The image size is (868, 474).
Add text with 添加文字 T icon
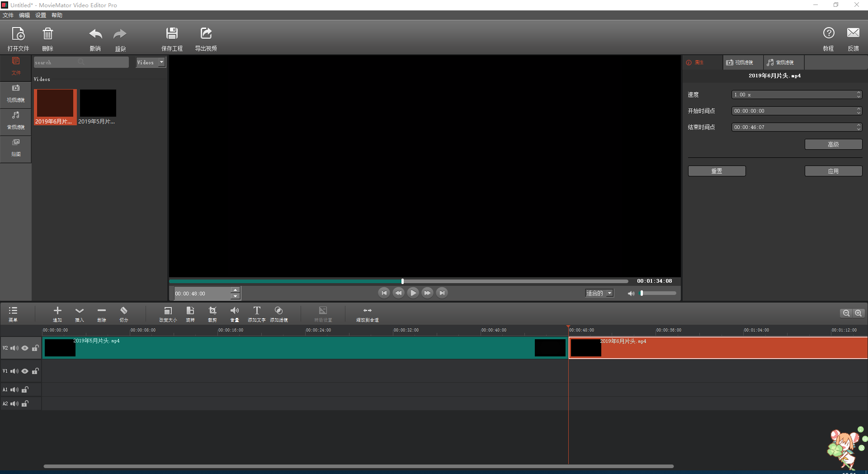pyautogui.click(x=257, y=311)
